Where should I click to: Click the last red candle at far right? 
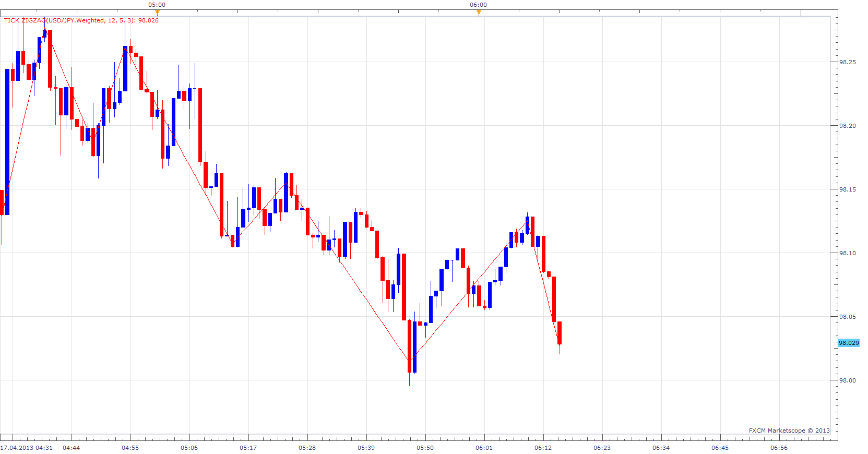coord(560,333)
